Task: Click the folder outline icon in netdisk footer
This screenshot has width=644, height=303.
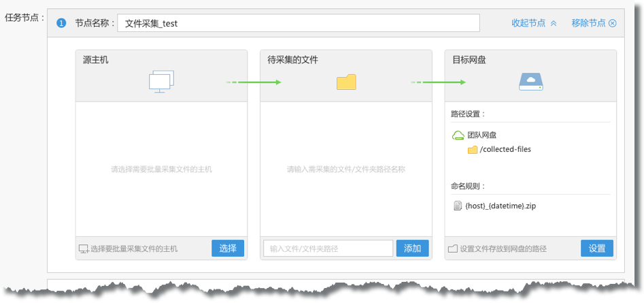Action: point(453,249)
